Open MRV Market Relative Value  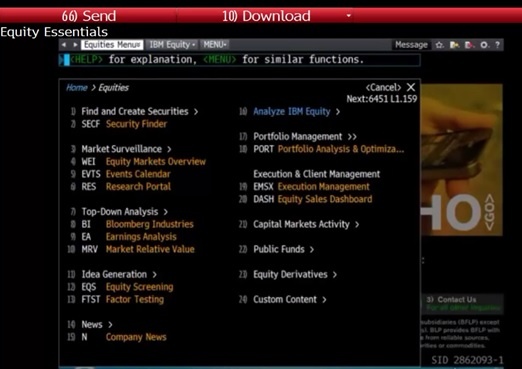(x=138, y=249)
